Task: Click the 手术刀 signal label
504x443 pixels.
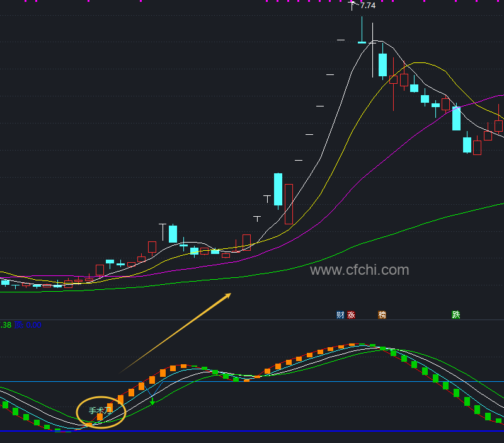Action: [100, 410]
